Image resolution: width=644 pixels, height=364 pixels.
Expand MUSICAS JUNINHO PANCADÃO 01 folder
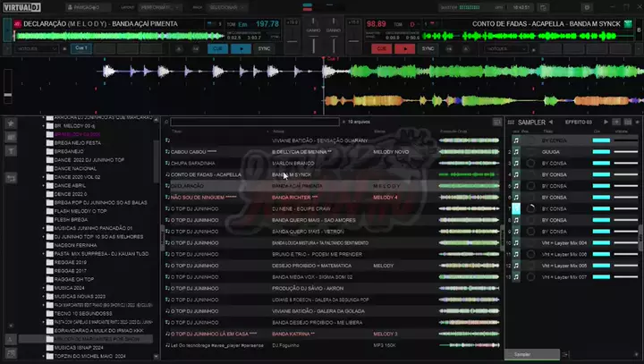[x=43, y=228]
